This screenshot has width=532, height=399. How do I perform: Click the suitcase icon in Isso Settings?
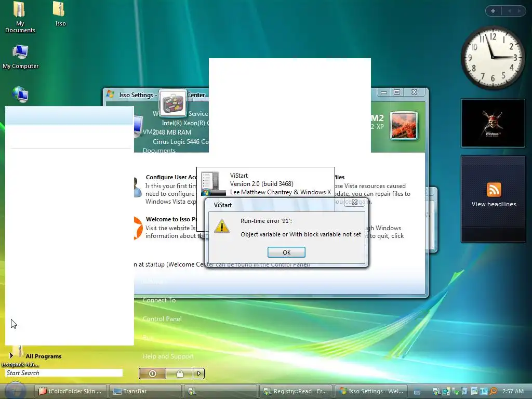173,103
